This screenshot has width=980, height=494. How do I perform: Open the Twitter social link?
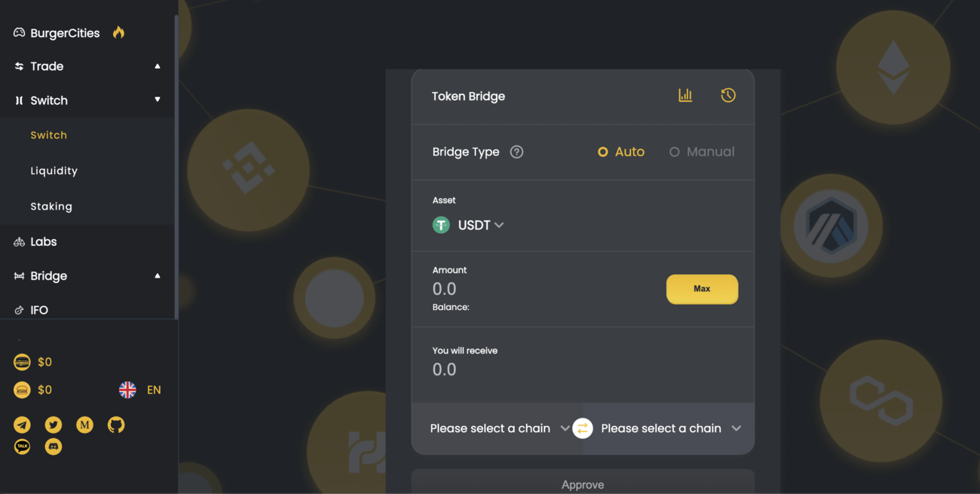click(54, 425)
